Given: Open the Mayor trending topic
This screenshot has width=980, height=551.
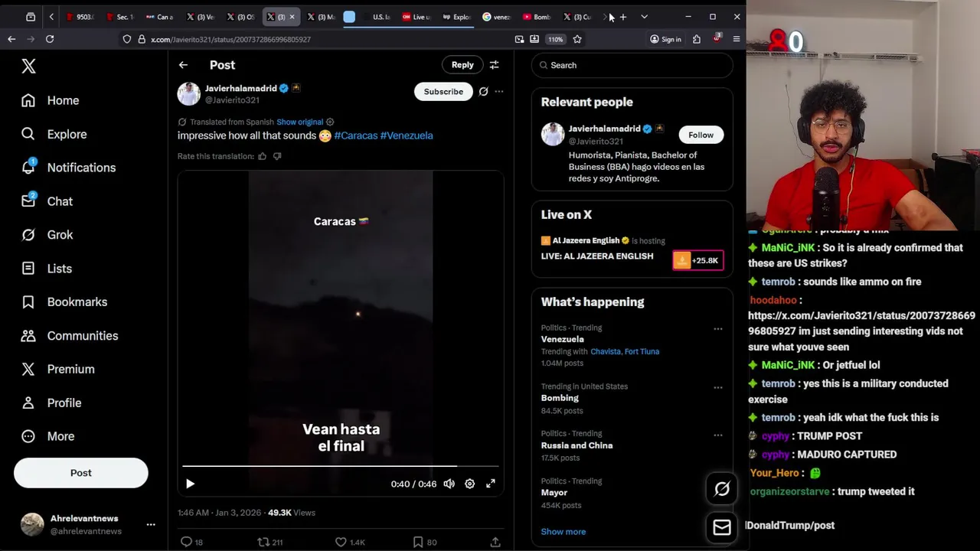Looking at the screenshot, I should [x=554, y=493].
